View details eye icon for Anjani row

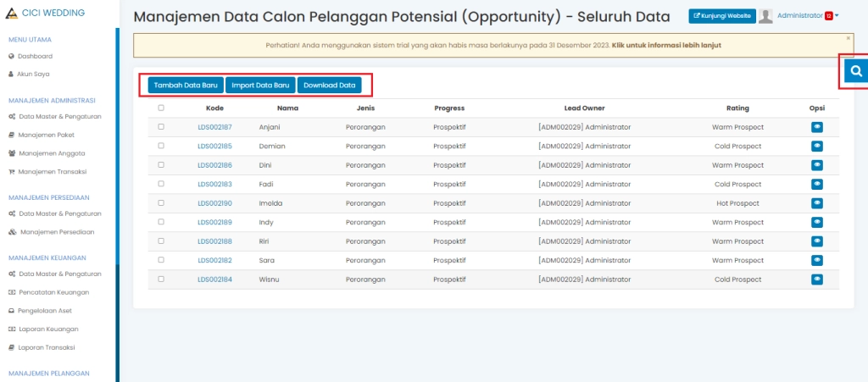[x=816, y=127]
